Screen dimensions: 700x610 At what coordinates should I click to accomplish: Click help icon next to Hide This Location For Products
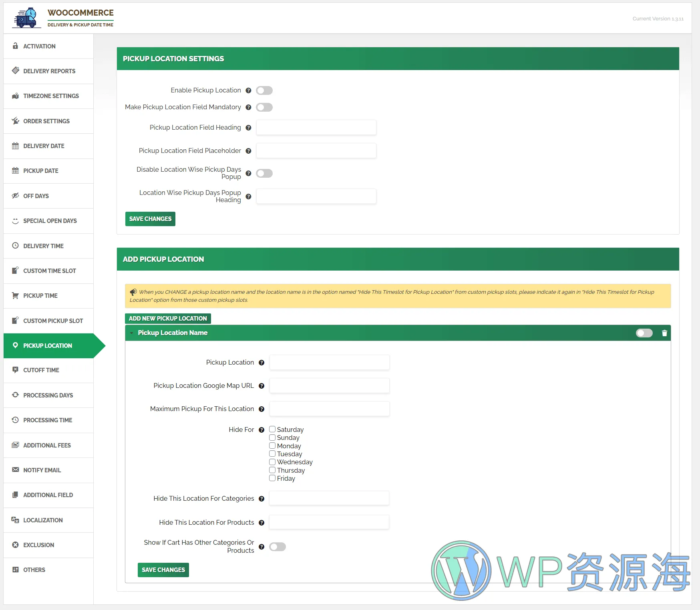click(261, 523)
